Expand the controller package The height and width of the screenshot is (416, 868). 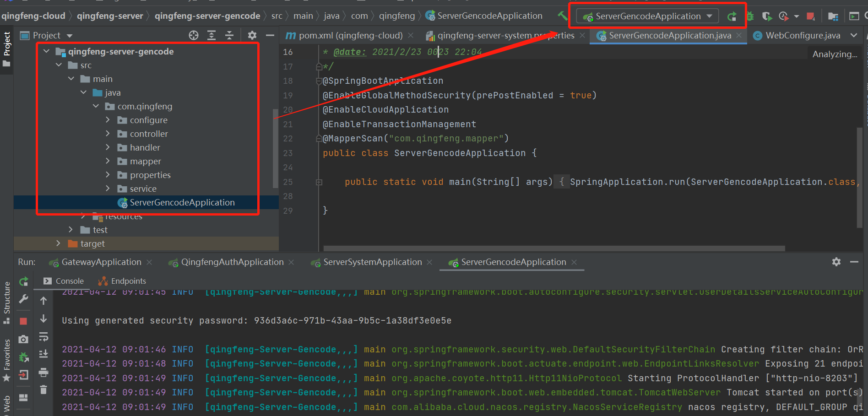(x=108, y=134)
